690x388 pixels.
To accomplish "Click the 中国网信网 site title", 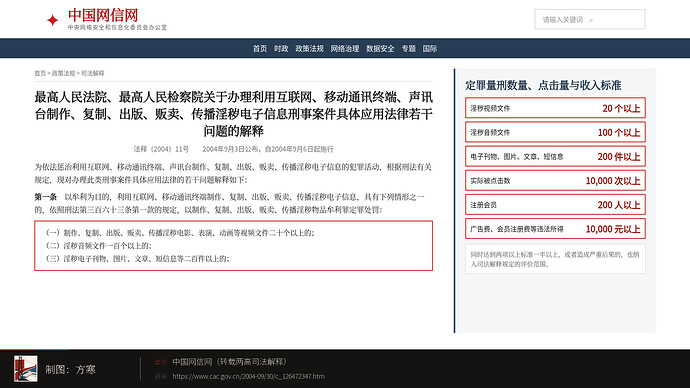I will (103, 15).
